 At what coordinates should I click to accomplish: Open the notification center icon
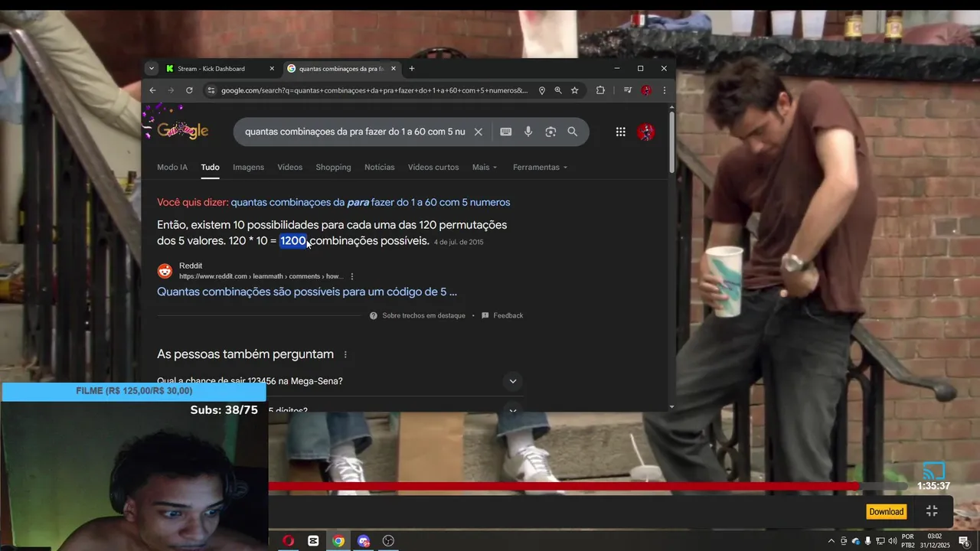pos(964,542)
